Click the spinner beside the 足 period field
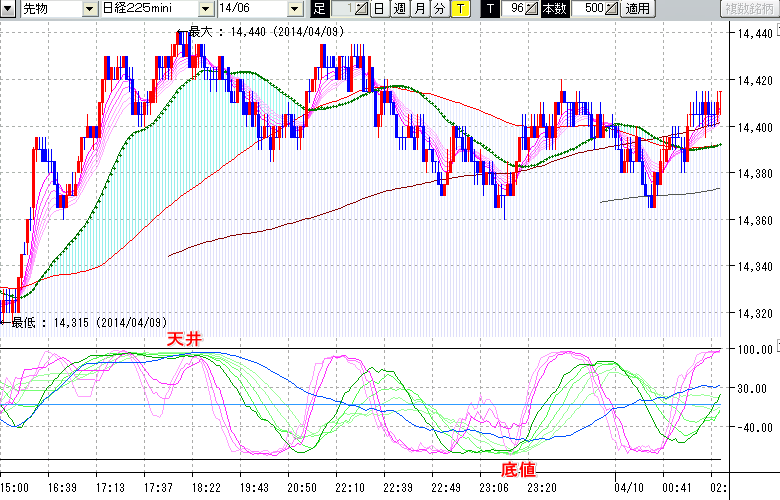Screen dimensions: 780x500 [x=361, y=9]
